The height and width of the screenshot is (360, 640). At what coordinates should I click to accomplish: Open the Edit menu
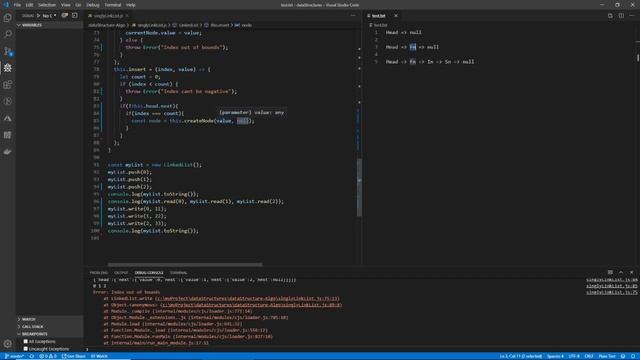[29, 5]
